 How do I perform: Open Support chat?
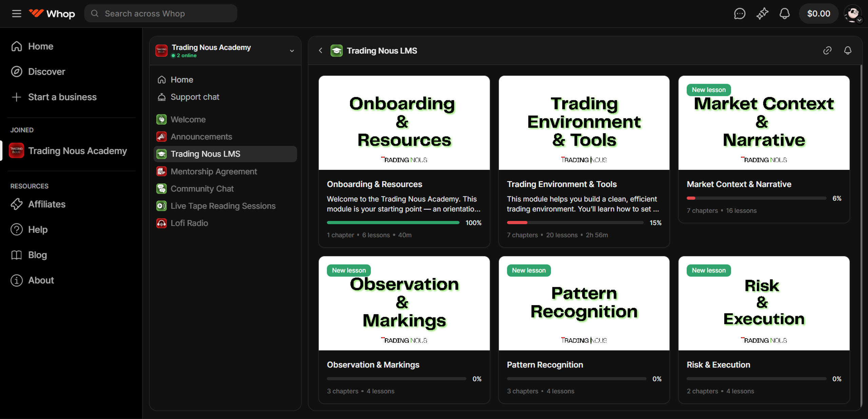tap(225, 97)
